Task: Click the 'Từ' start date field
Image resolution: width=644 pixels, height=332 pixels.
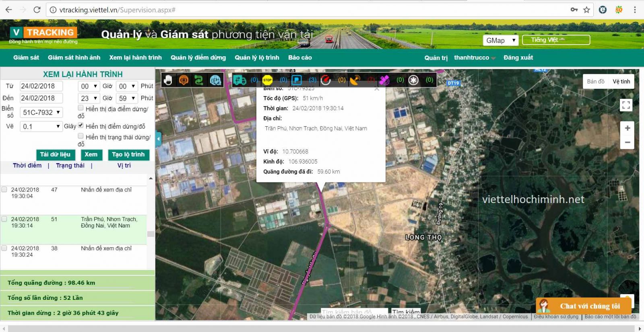Action: point(41,86)
